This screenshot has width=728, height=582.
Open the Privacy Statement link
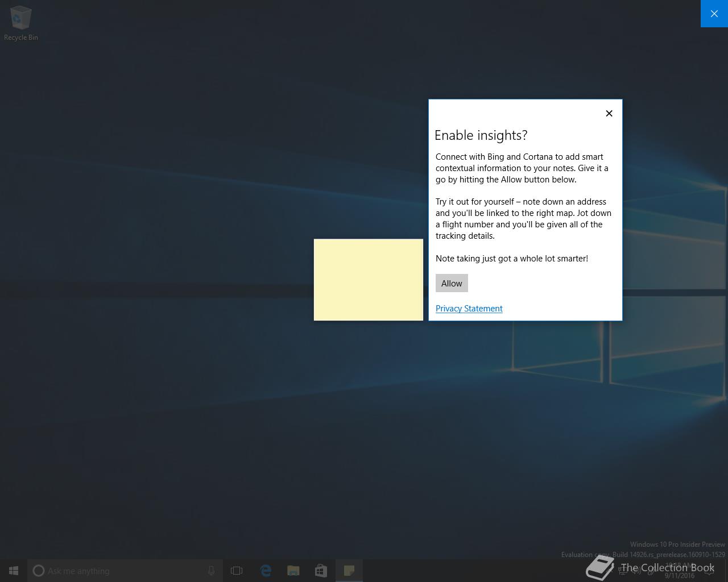click(x=469, y=309)
